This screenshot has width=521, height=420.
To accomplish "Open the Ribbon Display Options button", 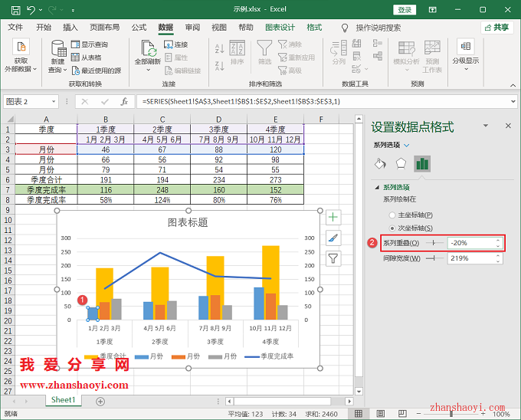I will (432, 10).
